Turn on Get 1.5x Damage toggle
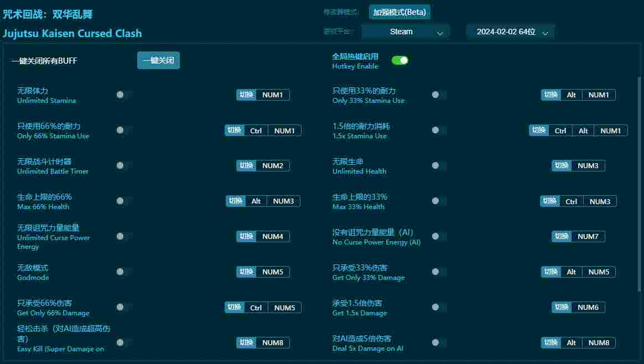Screen dimensions: 644x364 tap(439, 307)
